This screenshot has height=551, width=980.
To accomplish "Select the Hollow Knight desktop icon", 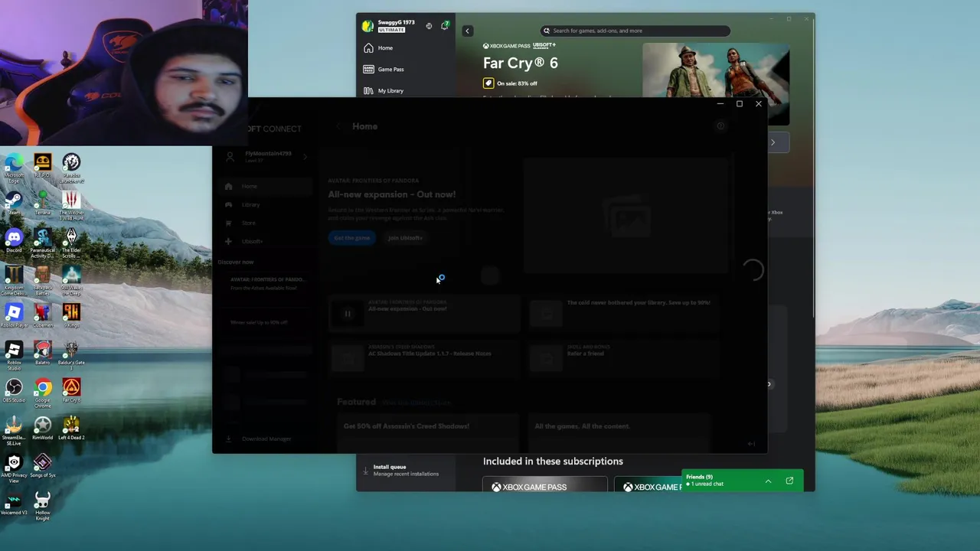I will coord(42,505).
